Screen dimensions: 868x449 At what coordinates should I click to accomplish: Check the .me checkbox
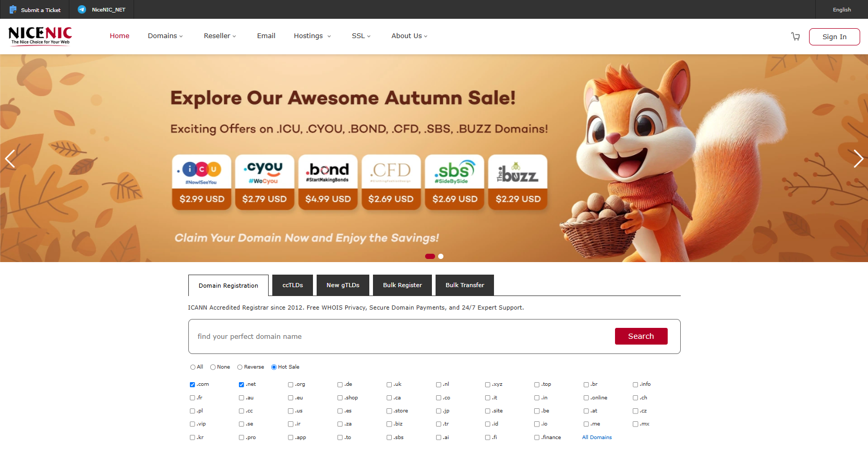[x=586, y=424]
